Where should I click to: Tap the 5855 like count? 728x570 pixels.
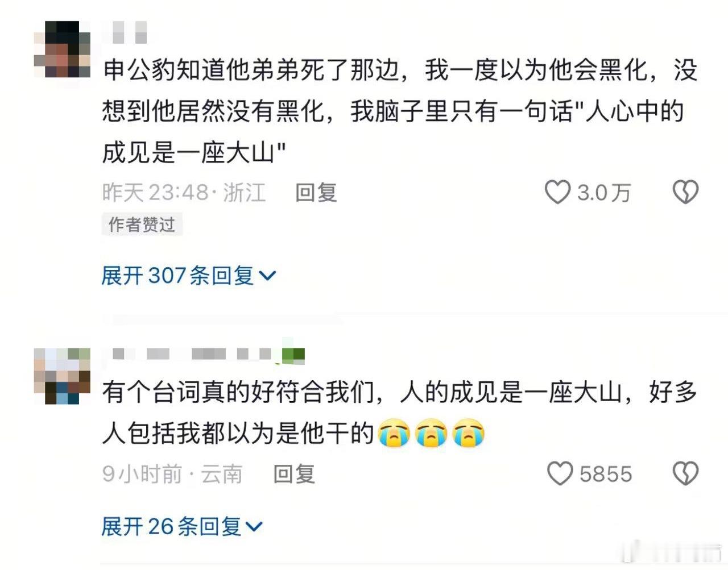coord(606,474)
